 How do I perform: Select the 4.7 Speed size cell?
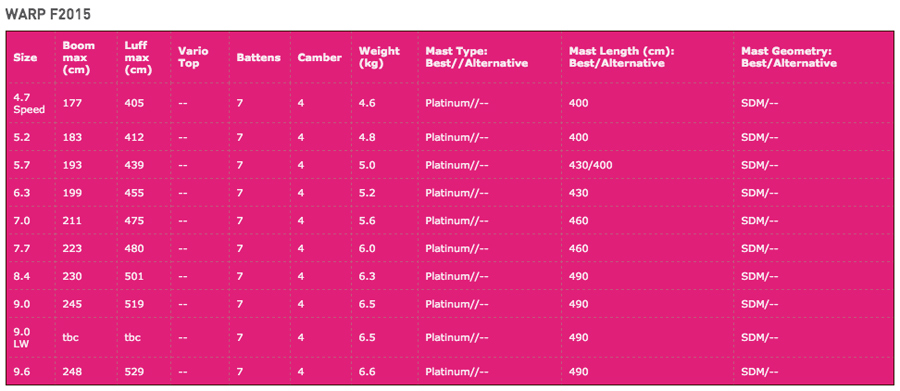29,103
